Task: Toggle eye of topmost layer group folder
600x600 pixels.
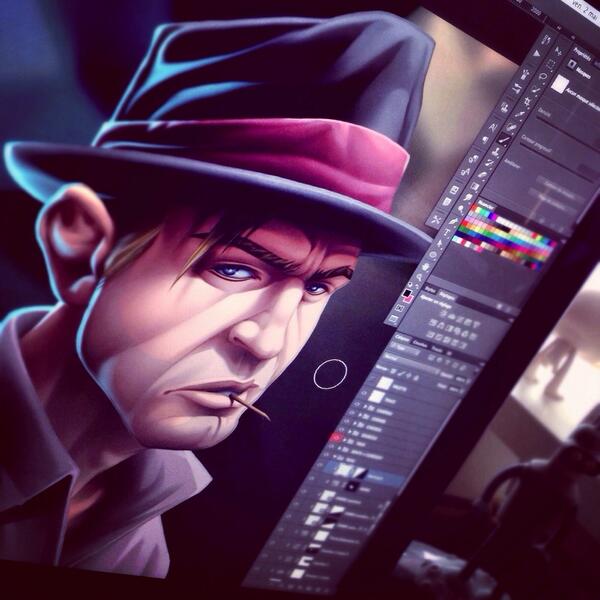Action: [357, 404]
